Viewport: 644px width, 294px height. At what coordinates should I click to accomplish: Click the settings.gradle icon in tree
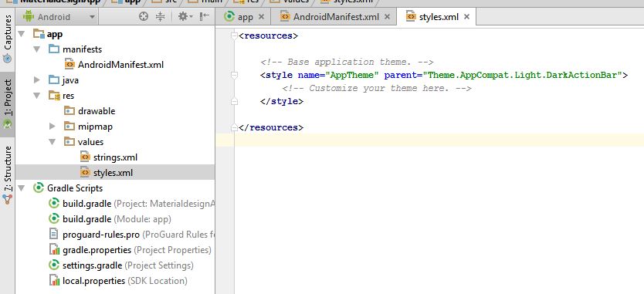tap(54, 265)
